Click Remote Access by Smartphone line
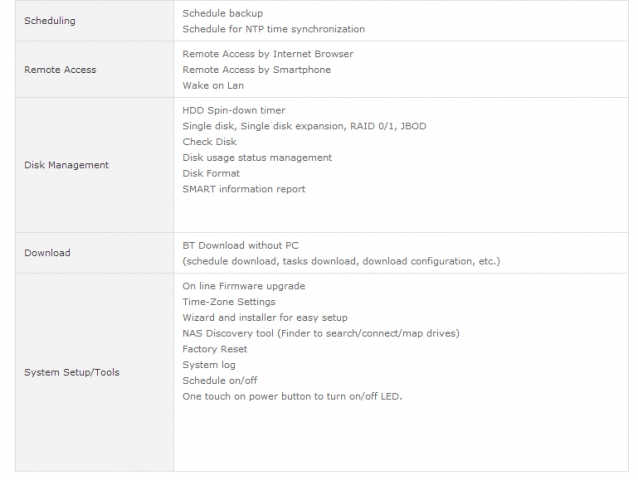 (256, 70)
